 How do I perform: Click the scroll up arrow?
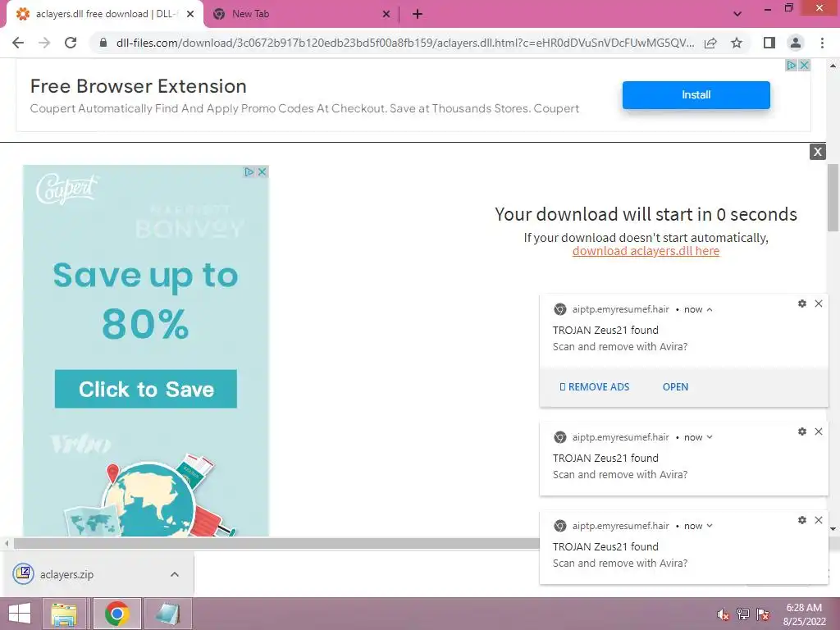click(833, 66)
